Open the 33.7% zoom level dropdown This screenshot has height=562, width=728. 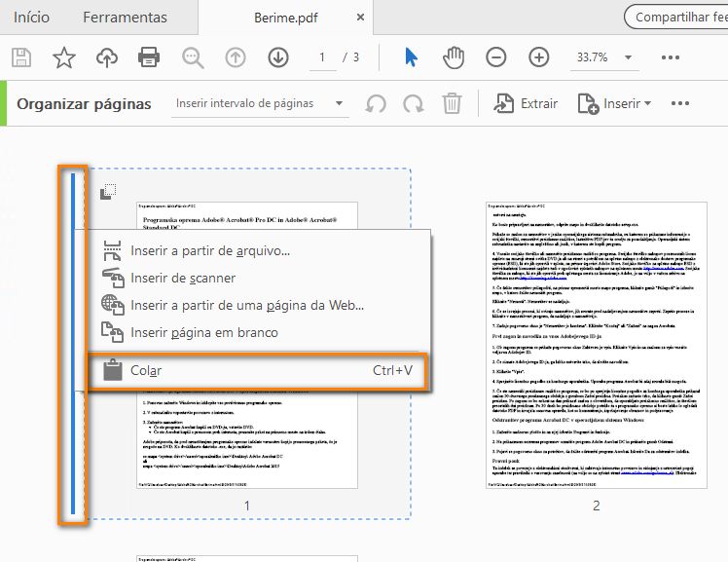pos(604,57)
